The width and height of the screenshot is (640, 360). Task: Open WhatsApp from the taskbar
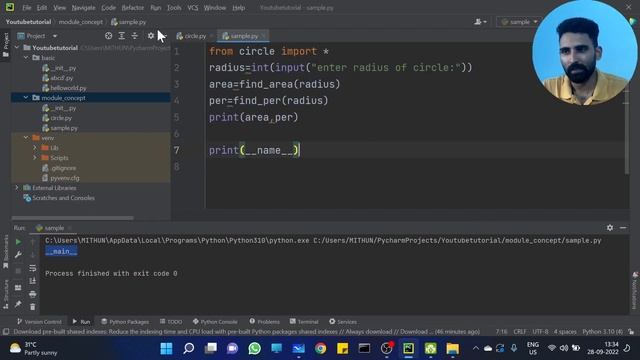coord(254,349)
